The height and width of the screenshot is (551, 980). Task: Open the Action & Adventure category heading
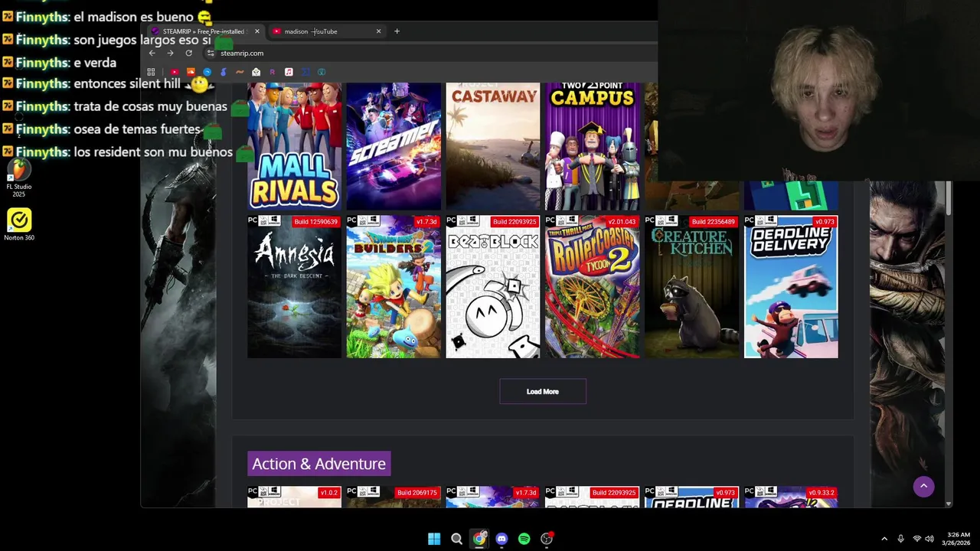[318, 464]
